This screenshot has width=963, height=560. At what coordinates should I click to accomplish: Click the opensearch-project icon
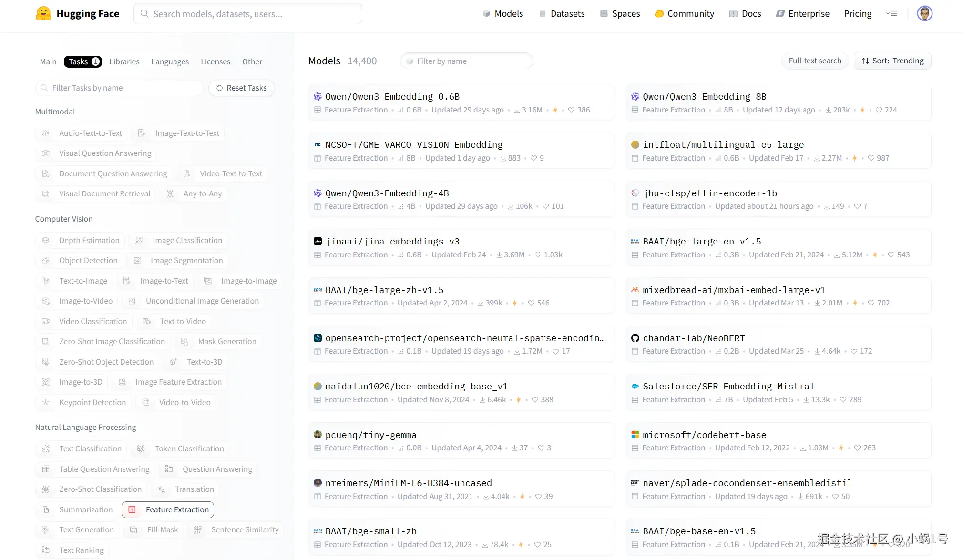318,338
